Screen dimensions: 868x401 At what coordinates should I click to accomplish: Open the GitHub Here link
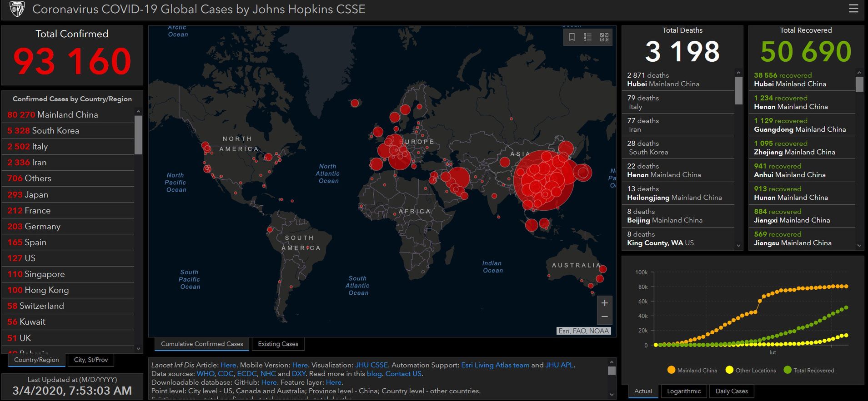point(269,382)
